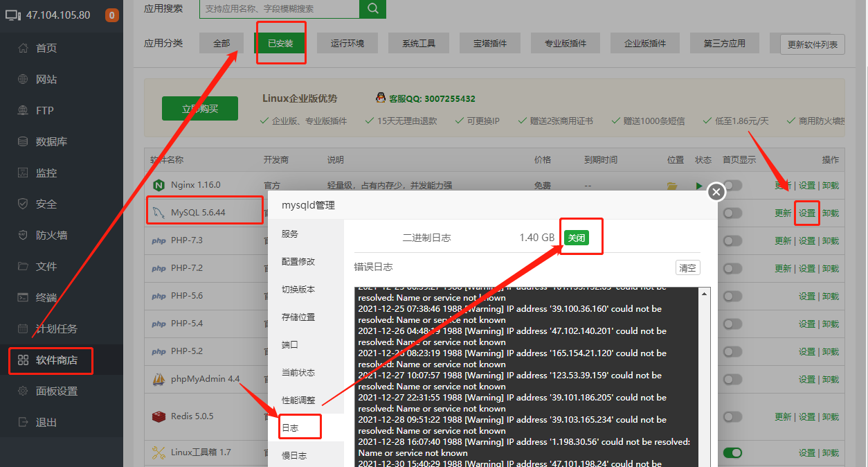Click the green play status icon for Nginx

tap(699, 186)
